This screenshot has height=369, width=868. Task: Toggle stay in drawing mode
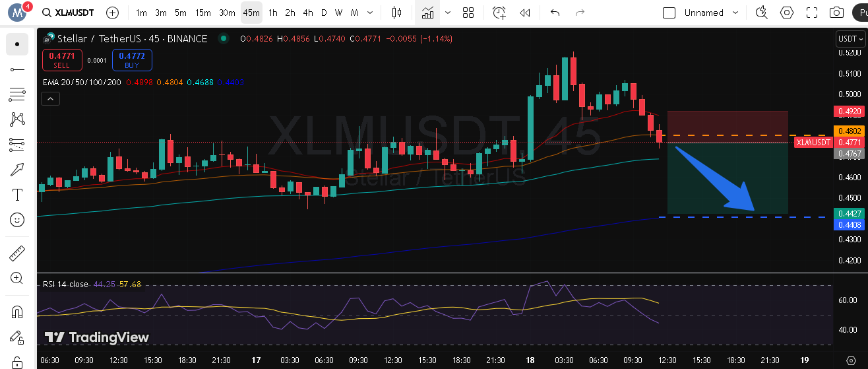click(17, 337)
